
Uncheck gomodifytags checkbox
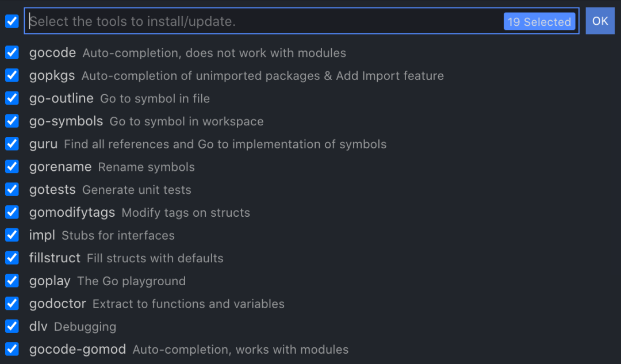(x=12, y=212)
